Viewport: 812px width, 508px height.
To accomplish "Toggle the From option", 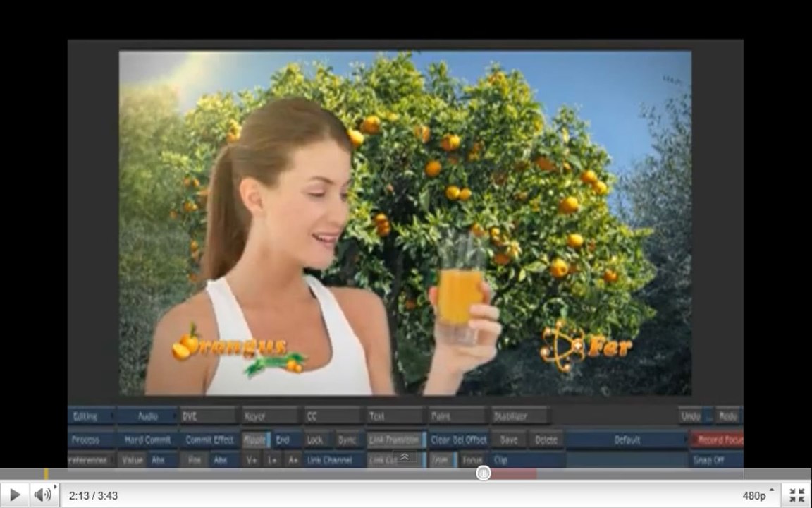I will pyautogui.click(x=443, y=460).
